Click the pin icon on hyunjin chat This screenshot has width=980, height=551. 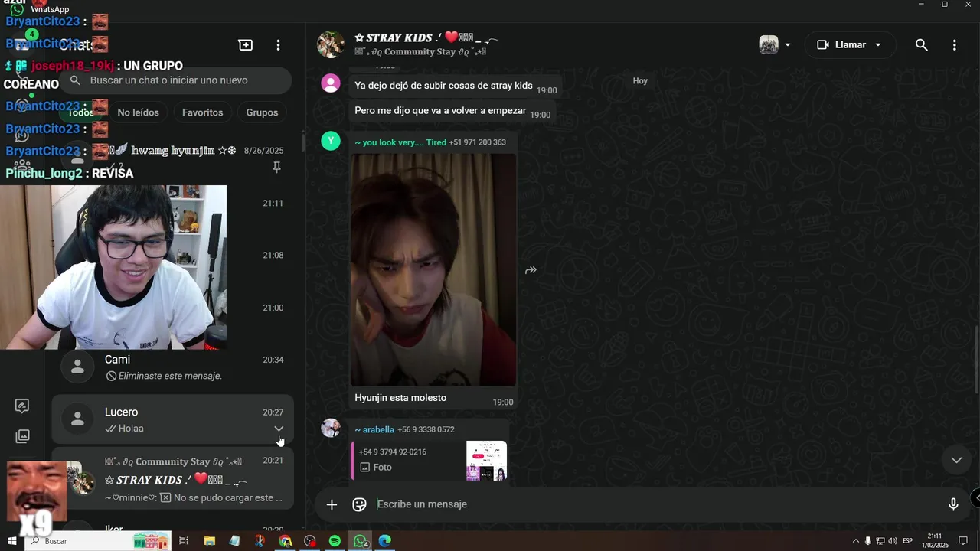277,167
